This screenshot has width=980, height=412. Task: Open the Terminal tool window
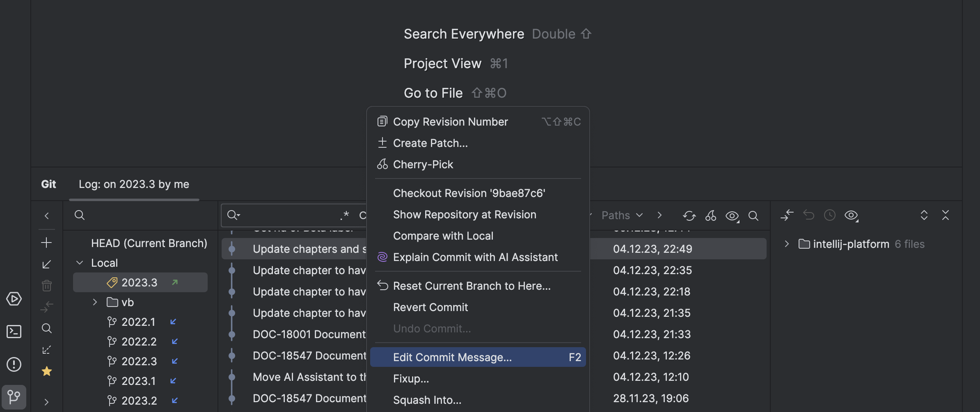pos(14,332)
